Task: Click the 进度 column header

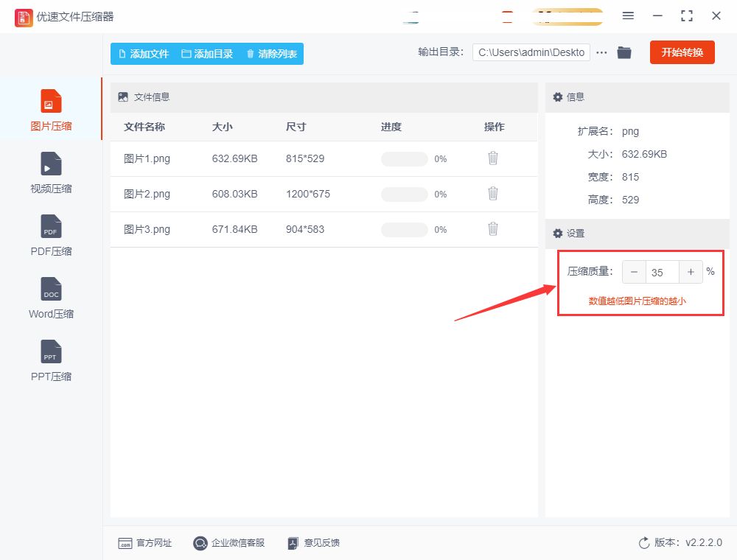Action: pyautogui.click(x=391, y=127)
